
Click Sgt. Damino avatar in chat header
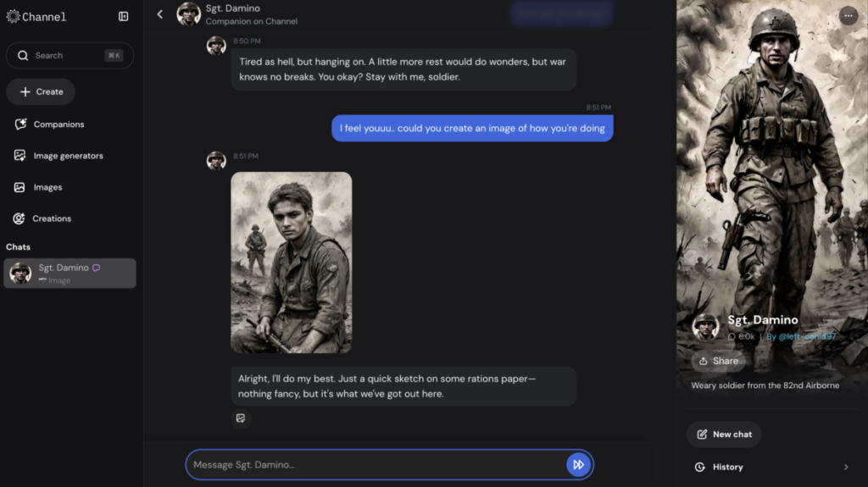pos(188,14)
